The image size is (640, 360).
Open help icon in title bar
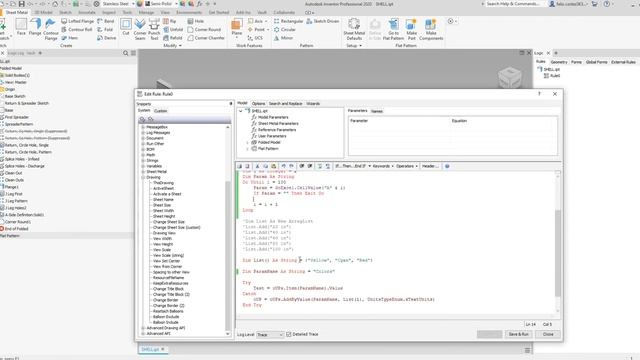pyautogui.click(x=607, y=4)
